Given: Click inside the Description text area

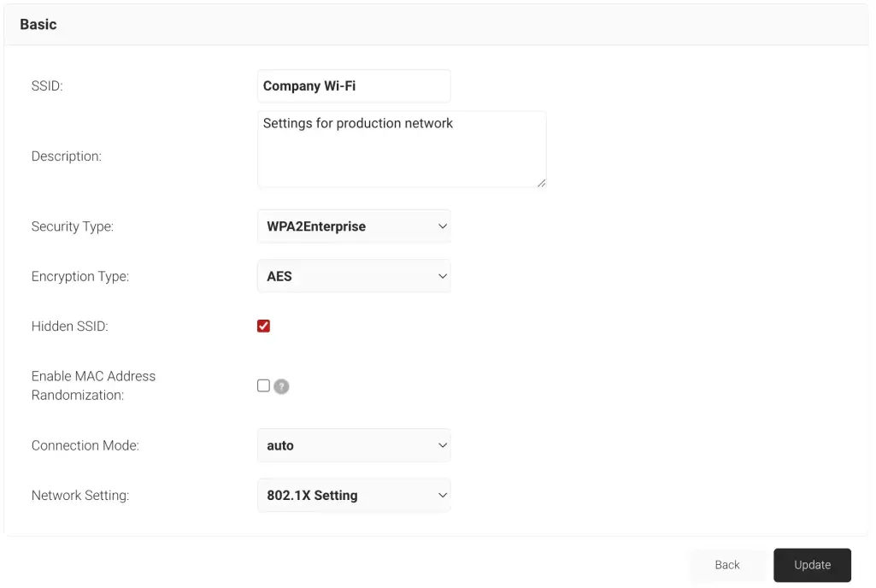Looking at the screenshot, I should 401,150.
